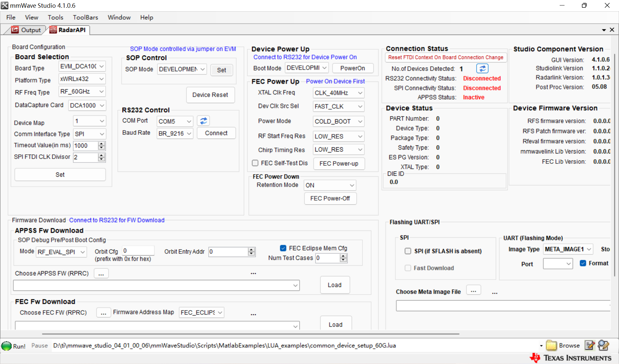This screenshot has height=364, width=619.
Task: Open the script path history dropdown arrow
Action: pos(541,346)
